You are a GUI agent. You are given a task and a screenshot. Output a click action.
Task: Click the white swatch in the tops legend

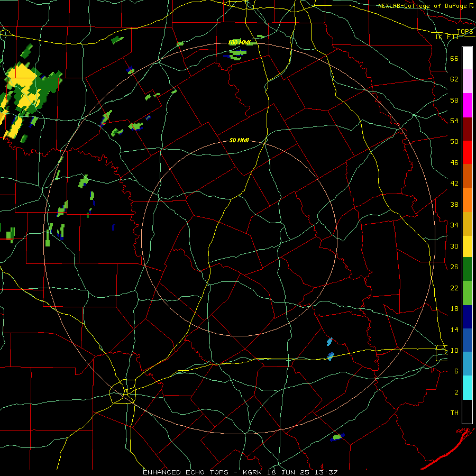(x=467, y=58)
